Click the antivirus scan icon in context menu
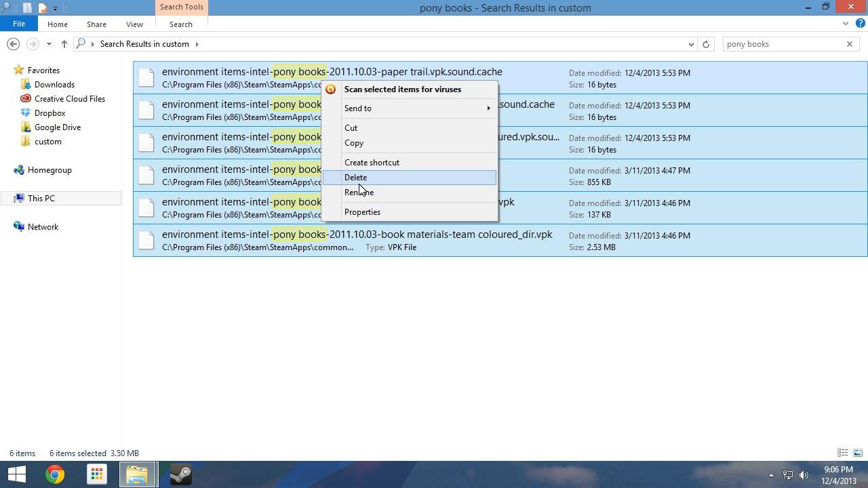Image resolution: width=868 pixels, height=488 pixels. (331, 89)
